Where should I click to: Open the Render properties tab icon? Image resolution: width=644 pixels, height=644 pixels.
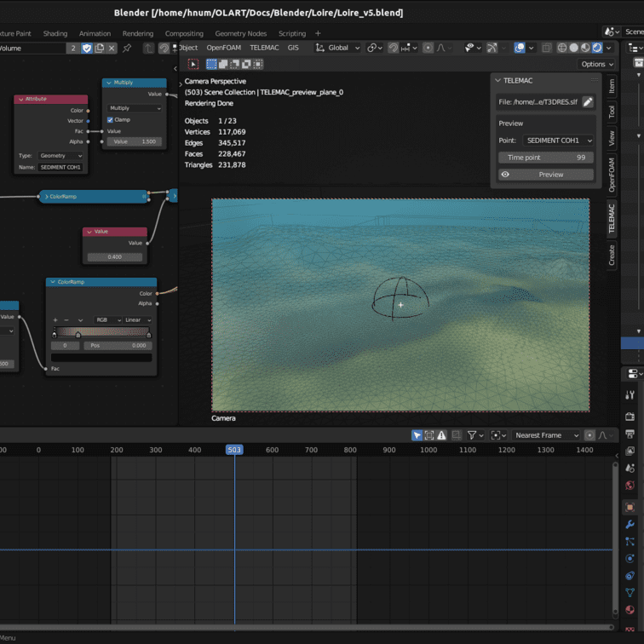[630, 415]
